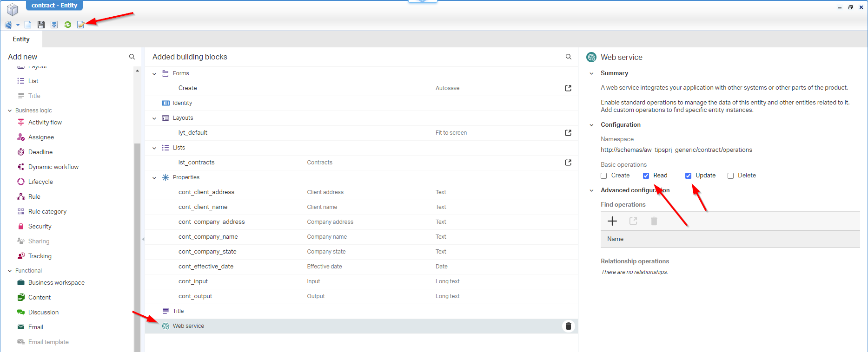
Task: Add the Dynamic workflow building block
Action: click(x=53, y=167)
